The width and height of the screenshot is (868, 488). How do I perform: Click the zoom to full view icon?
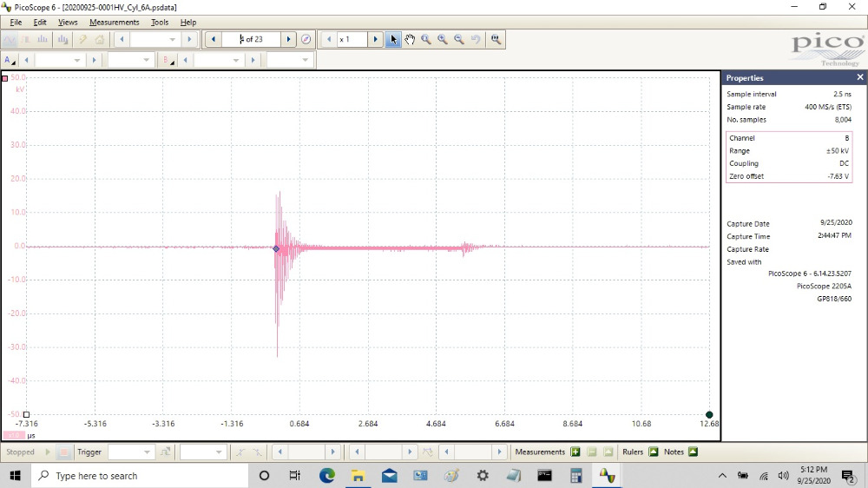(496, 39)
